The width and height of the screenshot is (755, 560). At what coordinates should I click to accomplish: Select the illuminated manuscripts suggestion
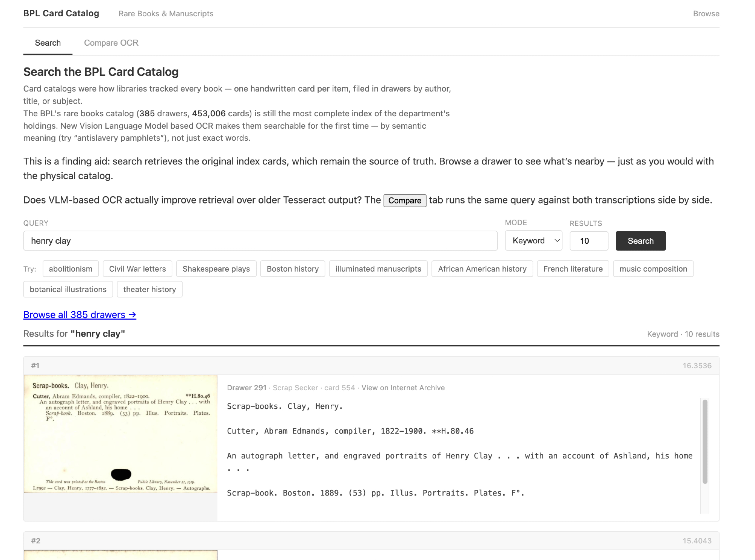378,269
